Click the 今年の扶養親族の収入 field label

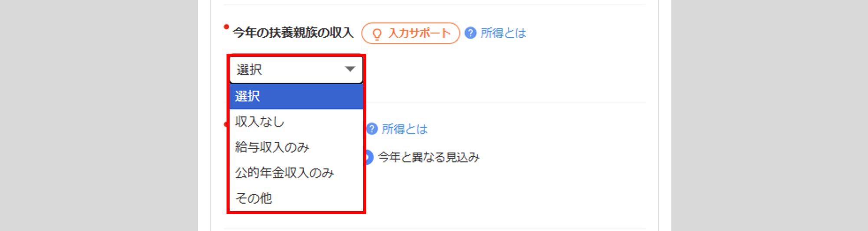coord(293,33)
